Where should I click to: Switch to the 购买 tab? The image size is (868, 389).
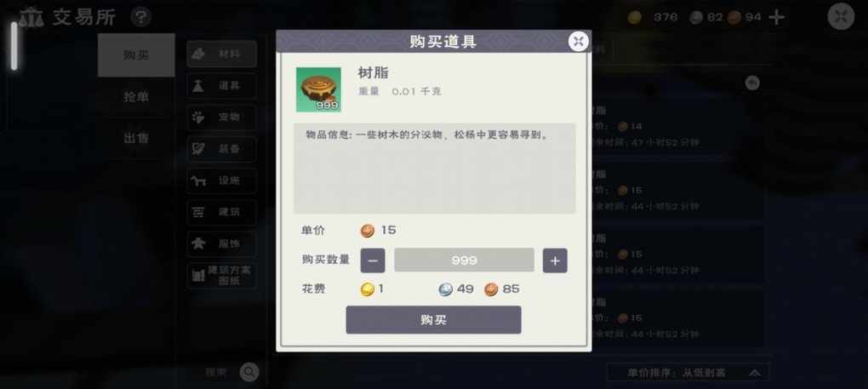click(136, 54)
